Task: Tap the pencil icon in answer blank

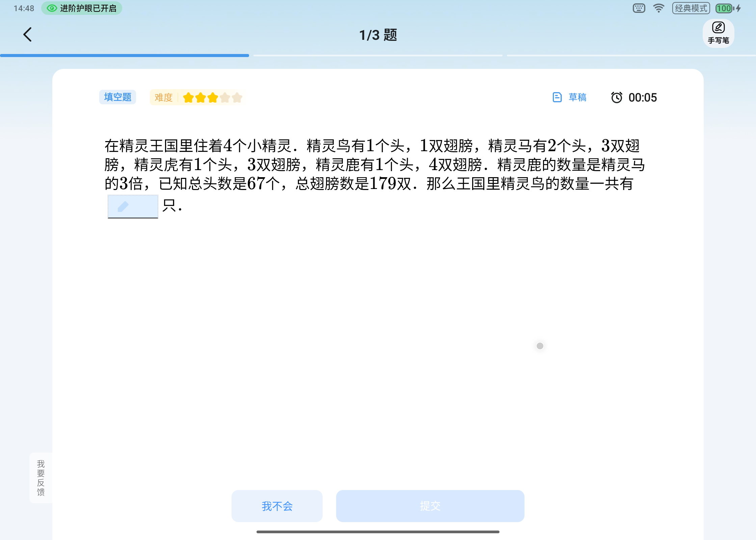Action: click(x=123, y=206)
